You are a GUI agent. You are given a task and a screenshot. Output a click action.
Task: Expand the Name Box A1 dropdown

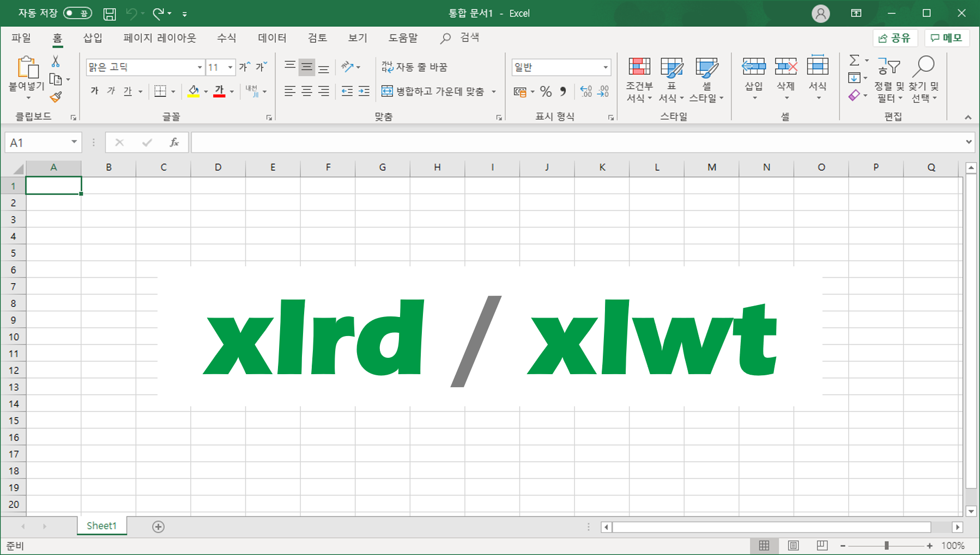click(74, 142)
